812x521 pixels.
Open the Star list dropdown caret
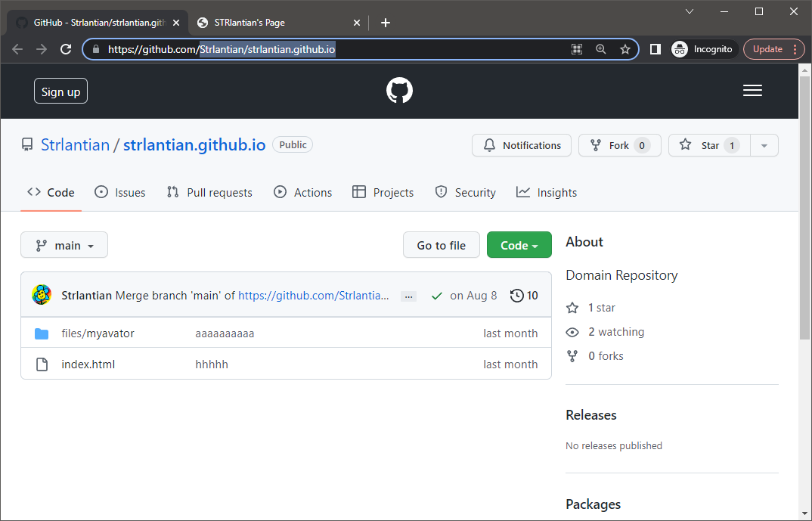point(764,145)
